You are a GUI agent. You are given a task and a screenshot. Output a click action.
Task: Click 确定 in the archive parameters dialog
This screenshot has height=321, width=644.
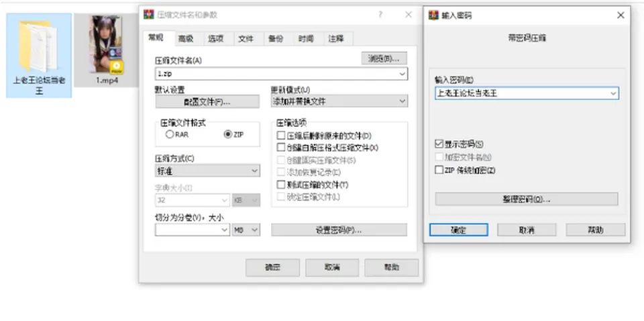point(272,267)
